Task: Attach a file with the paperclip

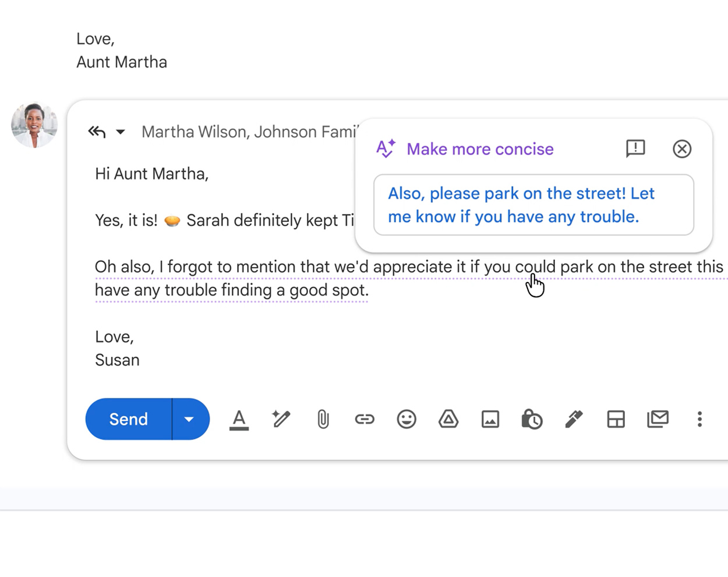Action: point(323,419)
